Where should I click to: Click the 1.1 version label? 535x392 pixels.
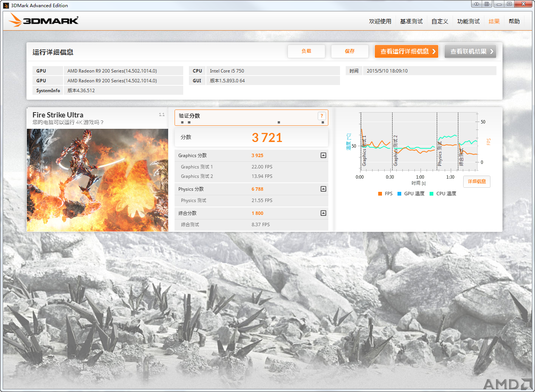click(x=162, y=114)
